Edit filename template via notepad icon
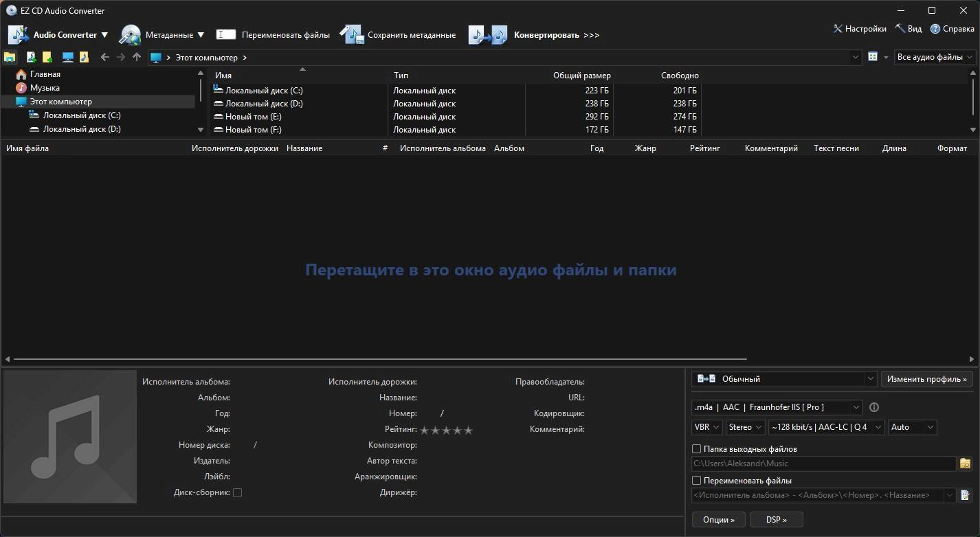 pos(965,495)
